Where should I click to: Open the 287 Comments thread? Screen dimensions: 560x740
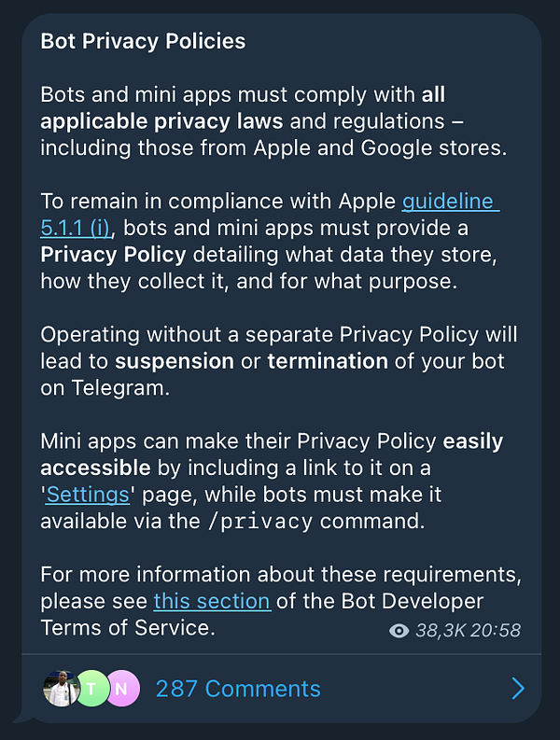click(238, 689)
